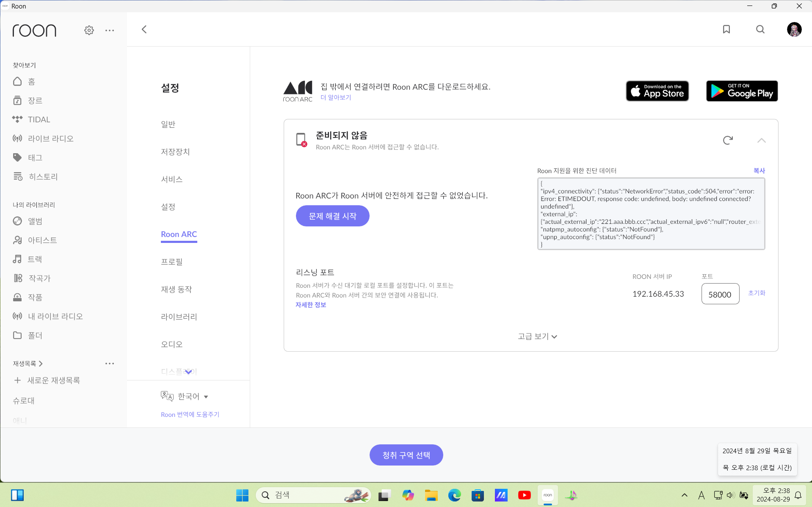Click Roon 번역에 도움주기 link
The height and width of the screenshot is (507, 812).
pos(190,414)
